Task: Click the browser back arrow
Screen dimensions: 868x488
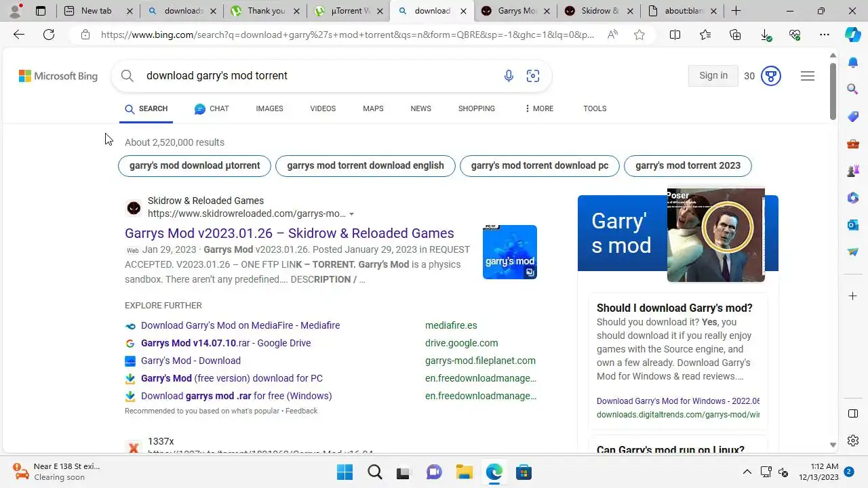Action: coord(19,35)
